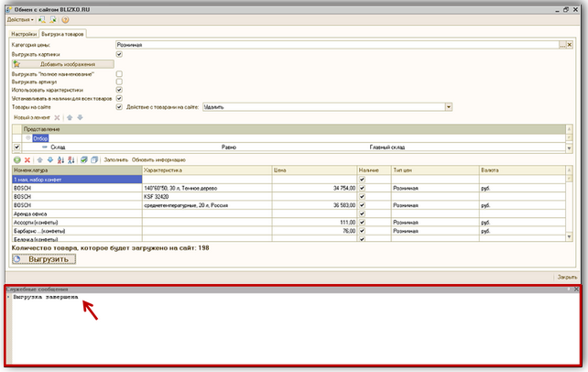The width and height of the screenshot is (588, 372).
Task: Click the check all rows icon
Action: pyautogui.click(x=84, y=160)
